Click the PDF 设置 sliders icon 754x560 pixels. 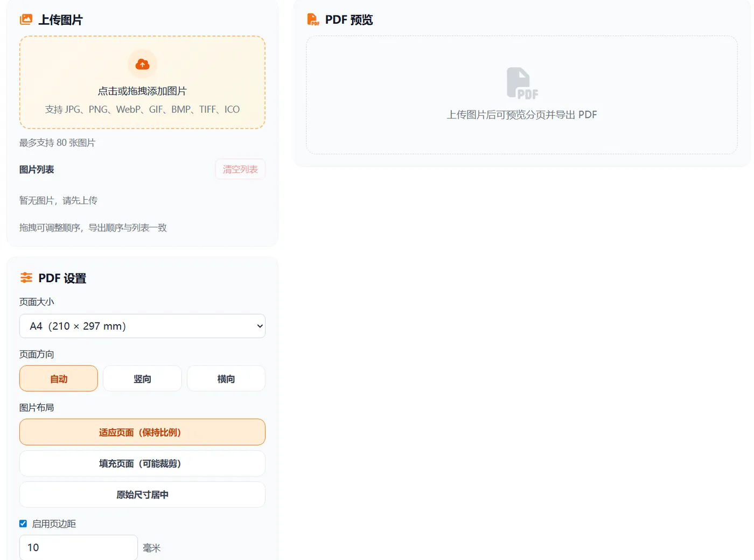(x=26, y=278)
